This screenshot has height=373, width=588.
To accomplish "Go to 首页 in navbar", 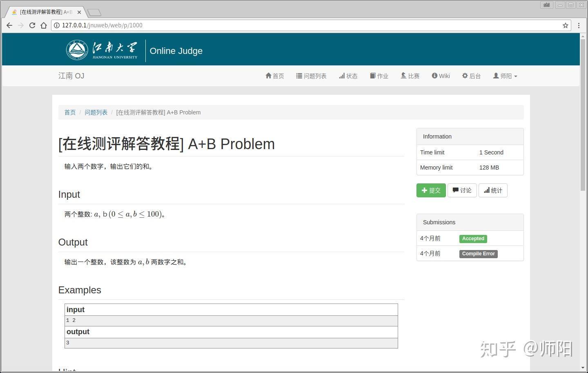I will [x=275, y=76].
